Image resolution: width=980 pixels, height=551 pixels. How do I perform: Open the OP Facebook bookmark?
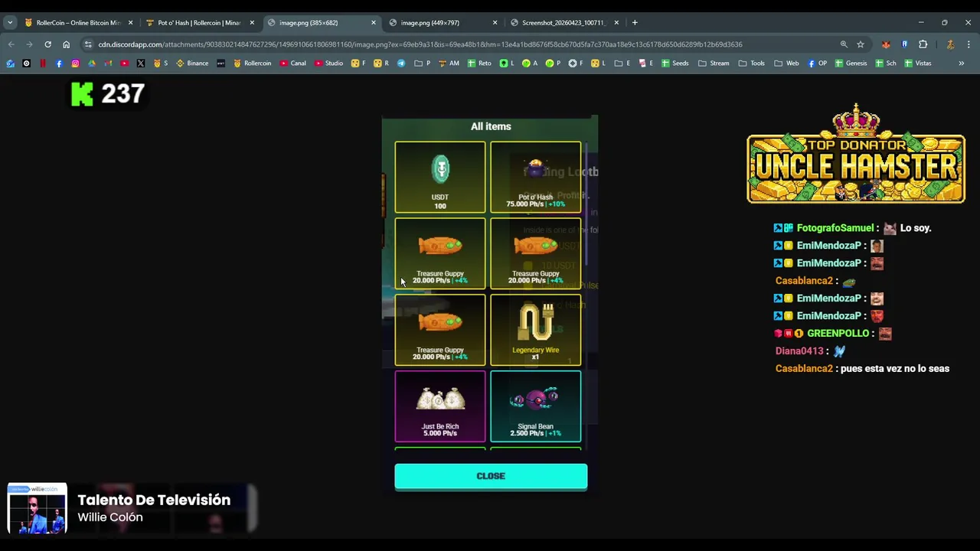pos(818,64)
